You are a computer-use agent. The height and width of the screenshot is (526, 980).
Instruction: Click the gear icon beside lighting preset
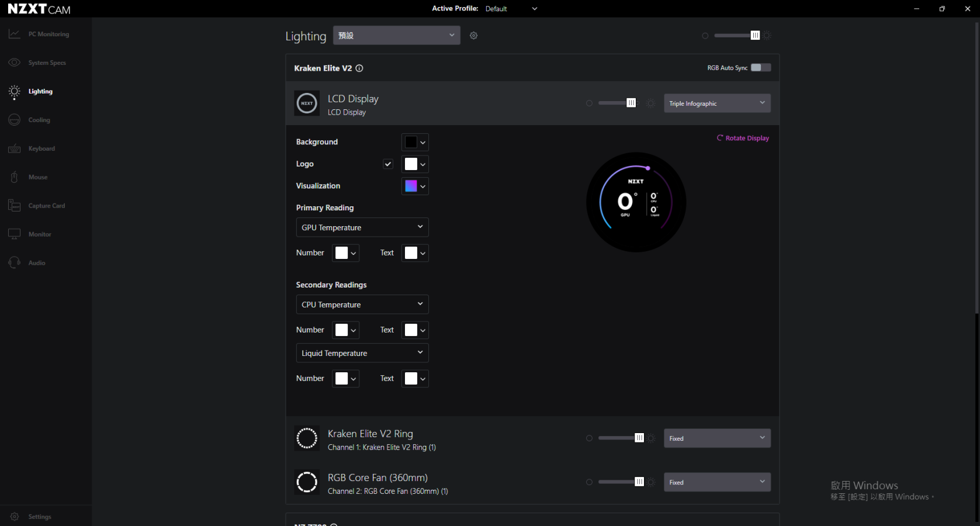(473, 36)
